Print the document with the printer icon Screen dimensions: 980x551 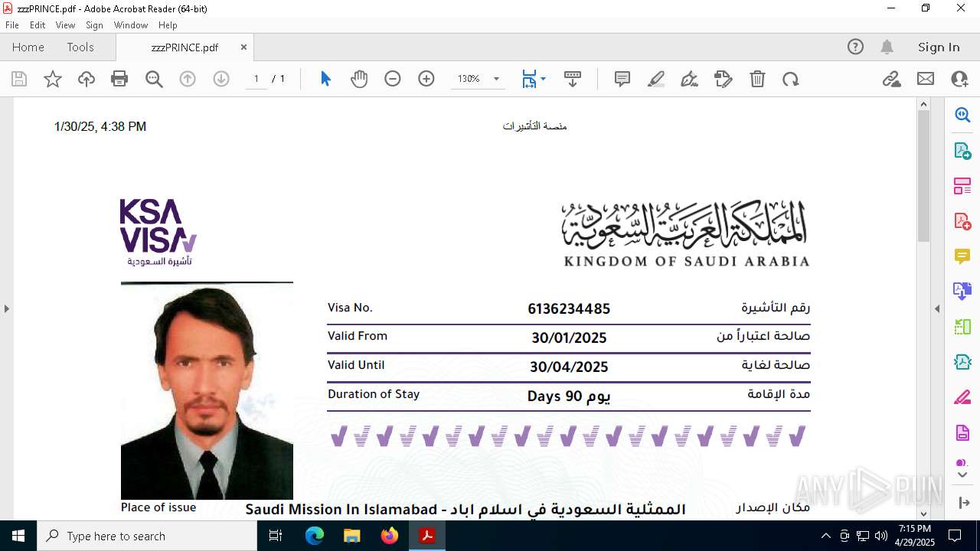(x=119, y=79)
